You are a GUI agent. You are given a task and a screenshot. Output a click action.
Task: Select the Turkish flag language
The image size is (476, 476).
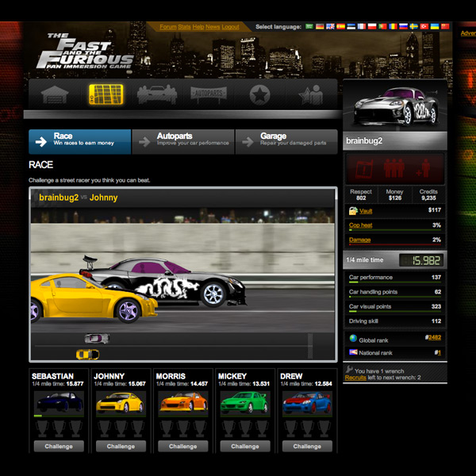point(424,26)
